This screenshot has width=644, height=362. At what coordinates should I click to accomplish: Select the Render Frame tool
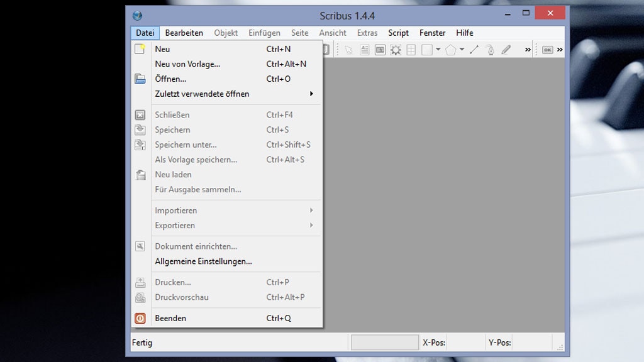[396, 50]
